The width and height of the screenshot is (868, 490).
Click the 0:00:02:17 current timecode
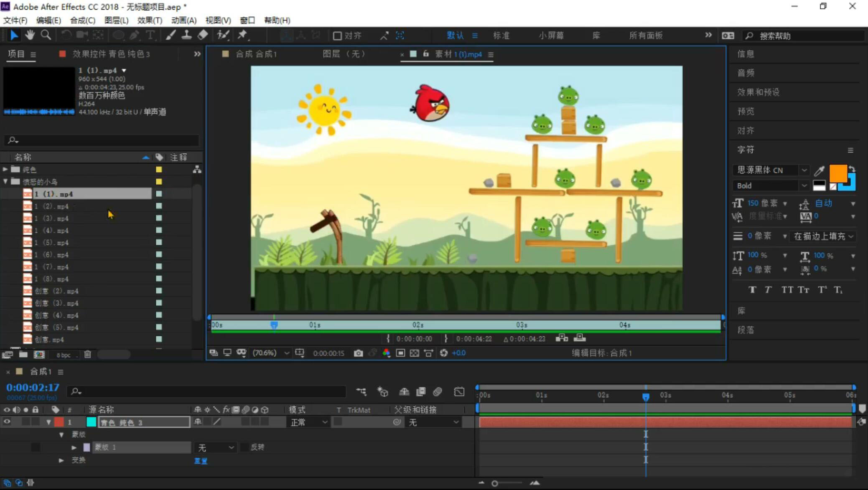click(33, 387)
